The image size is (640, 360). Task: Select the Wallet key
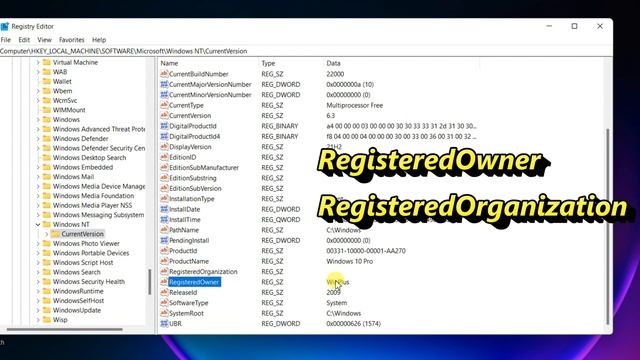click(62, 82)
